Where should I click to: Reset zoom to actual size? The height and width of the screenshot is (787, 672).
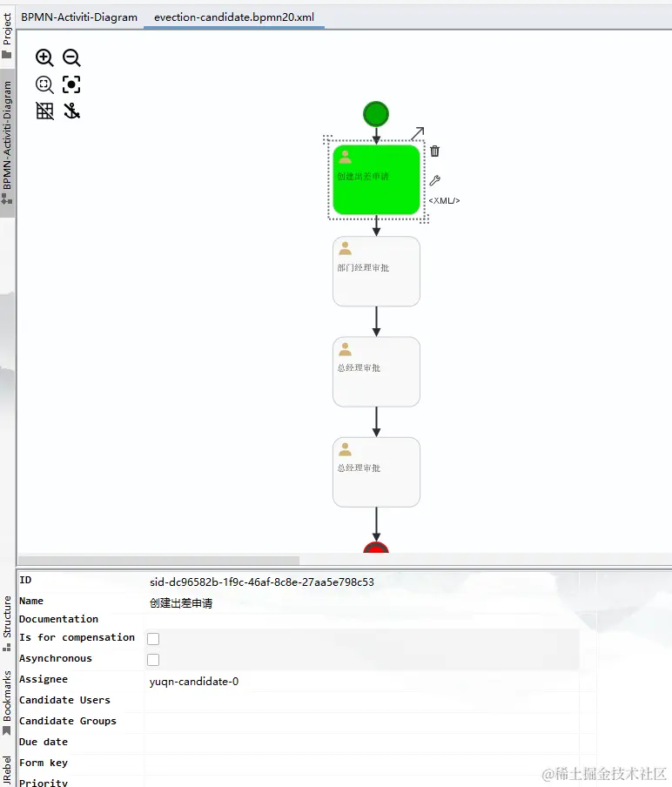[44, 84]
